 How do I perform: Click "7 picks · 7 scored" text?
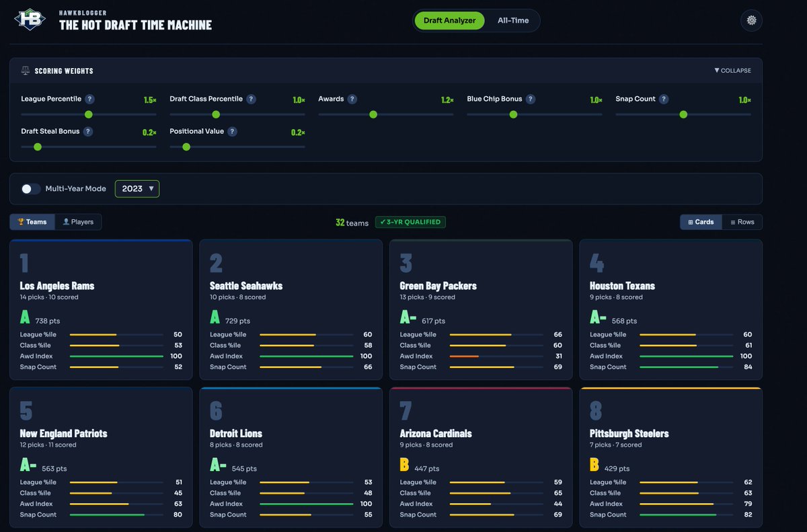(616, 445)
